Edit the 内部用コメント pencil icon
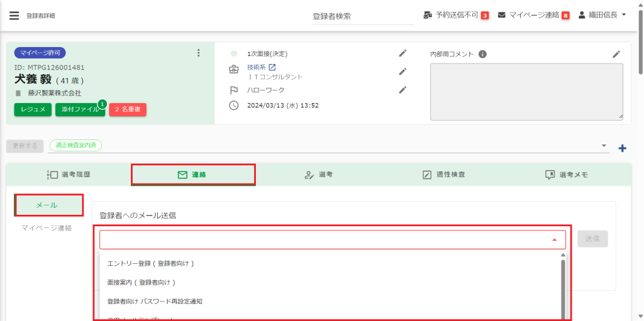The image size is (644, 321). click(x=616, y=54)
